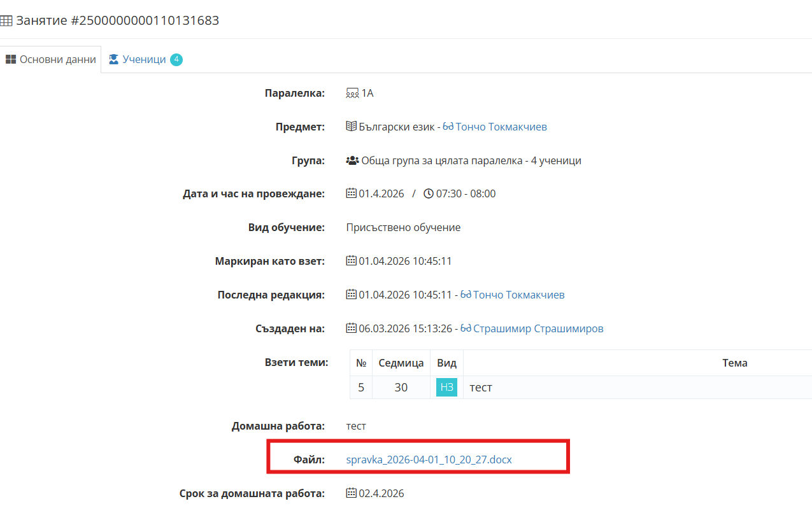Click the grid icon beside Занятие title

[6, 21]
